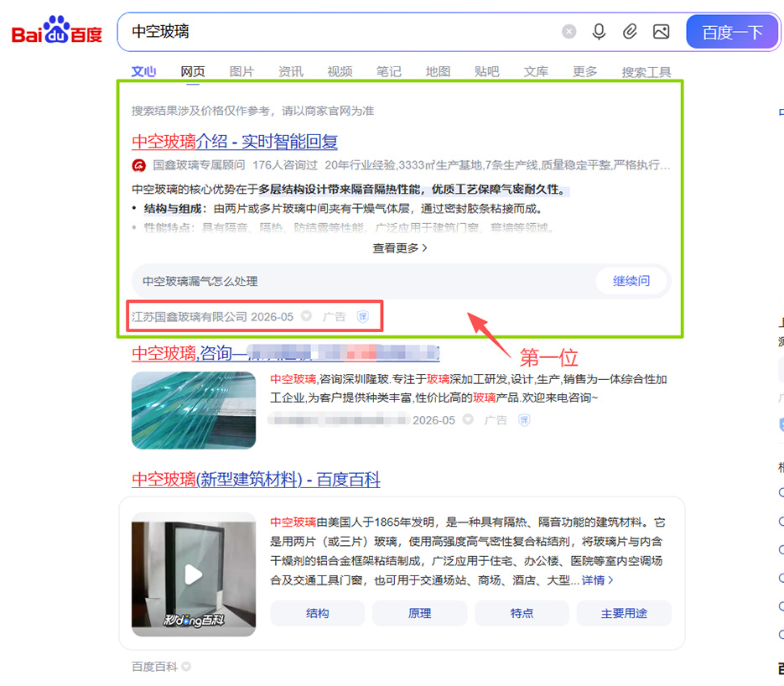
Task: Click the 国鑫玻璃 red logo icon
Action: tap(138, 165)
